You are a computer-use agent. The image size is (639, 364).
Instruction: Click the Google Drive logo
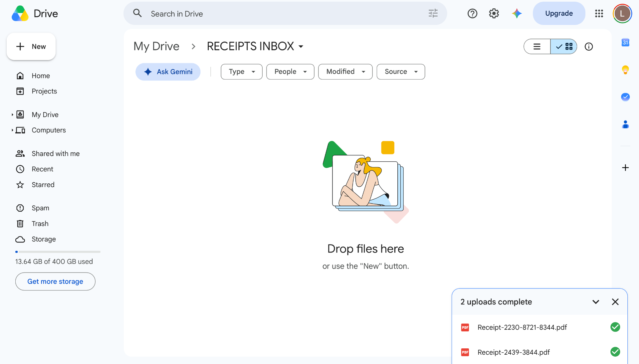click(20, 13)
